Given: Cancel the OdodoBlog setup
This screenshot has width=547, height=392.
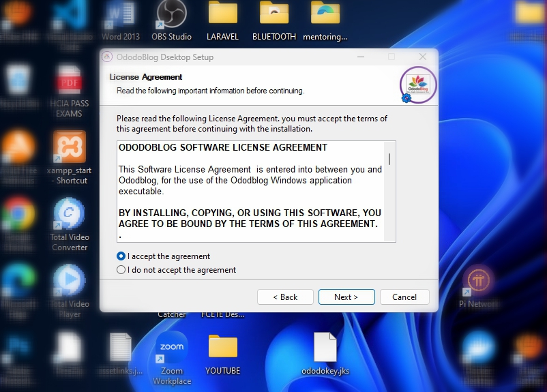Looking at the screenshot, I should tap(404, 297).
